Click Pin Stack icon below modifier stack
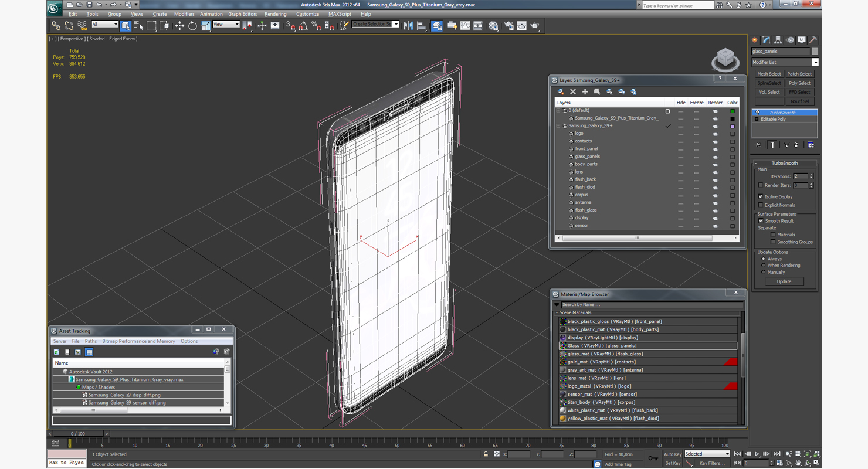This screenshot has width=868, height=469. [758, 145]
